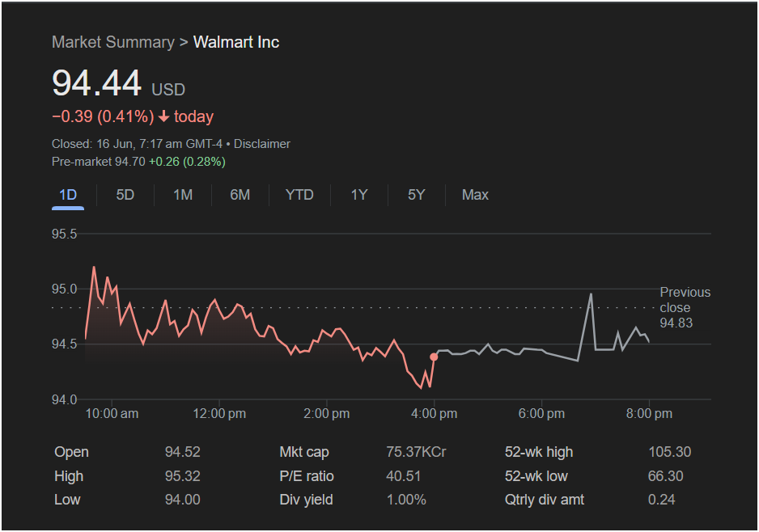
Task: Click the Div yield value 1.00%
Action: coord(405,500)
